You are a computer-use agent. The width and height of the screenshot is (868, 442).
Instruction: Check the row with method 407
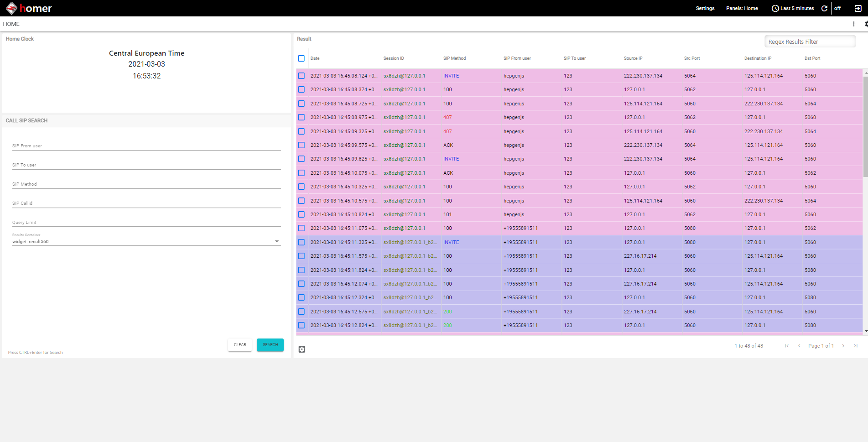pos(301,117)
